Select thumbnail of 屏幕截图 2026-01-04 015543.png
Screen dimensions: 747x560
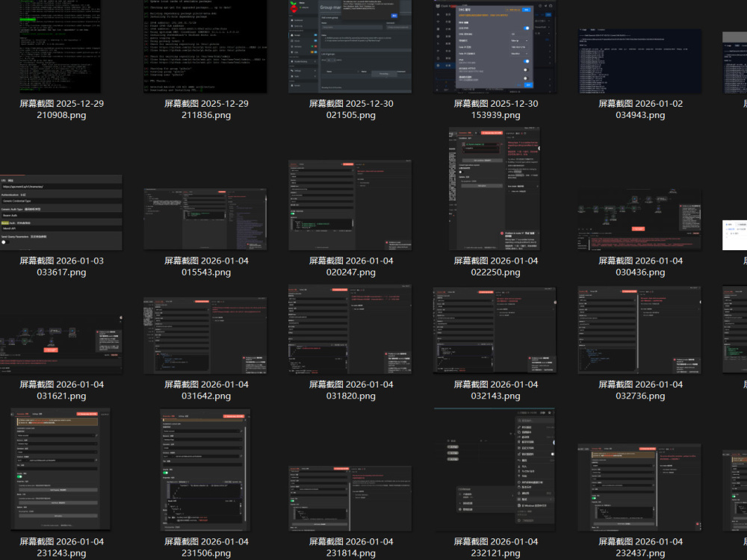(x=205, y=219)
